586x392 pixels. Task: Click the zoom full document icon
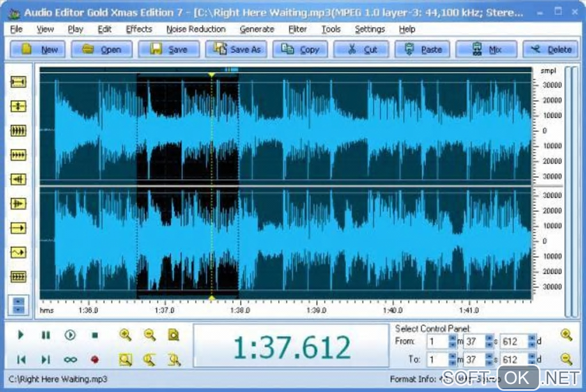coord(174,335)
